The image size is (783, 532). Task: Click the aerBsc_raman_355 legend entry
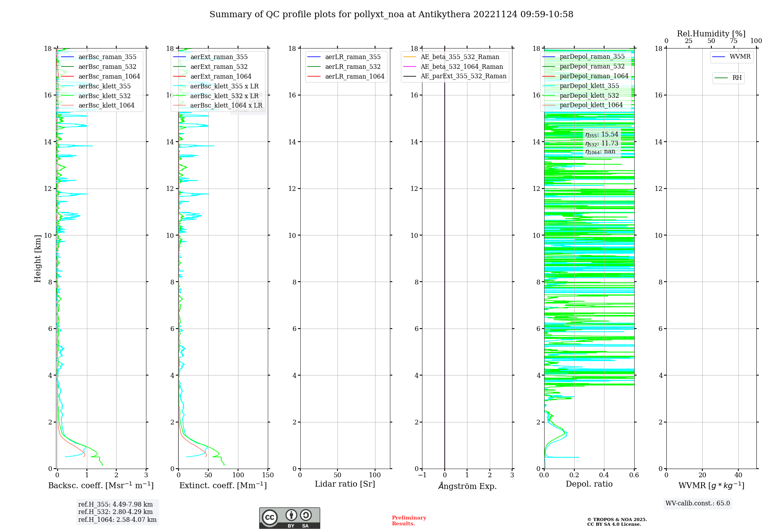(107, 57)
